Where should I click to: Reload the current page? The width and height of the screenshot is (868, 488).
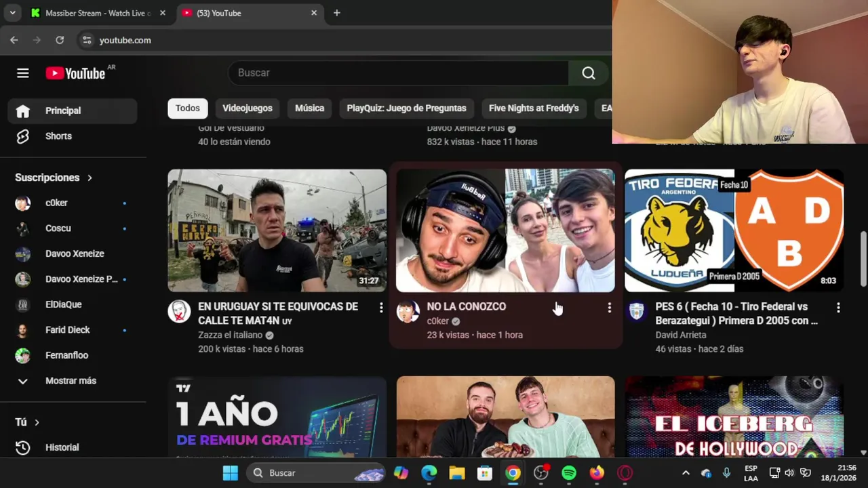point(60,40)
